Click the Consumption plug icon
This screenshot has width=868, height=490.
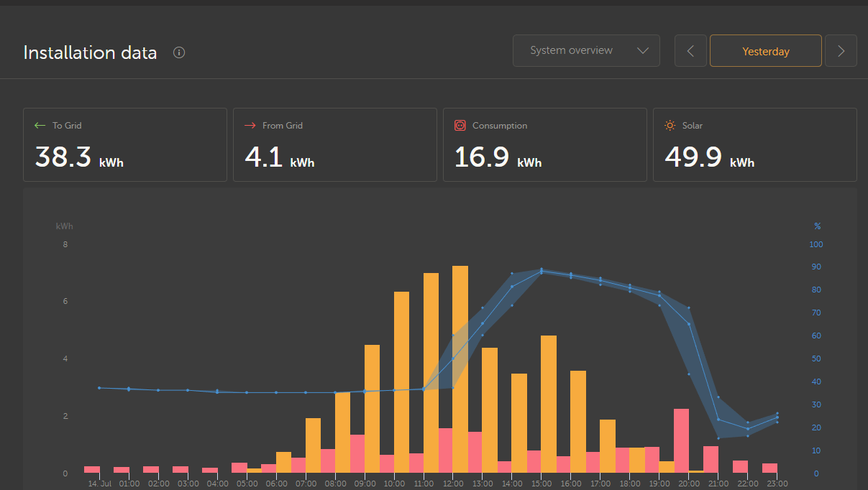click(460, 125)
